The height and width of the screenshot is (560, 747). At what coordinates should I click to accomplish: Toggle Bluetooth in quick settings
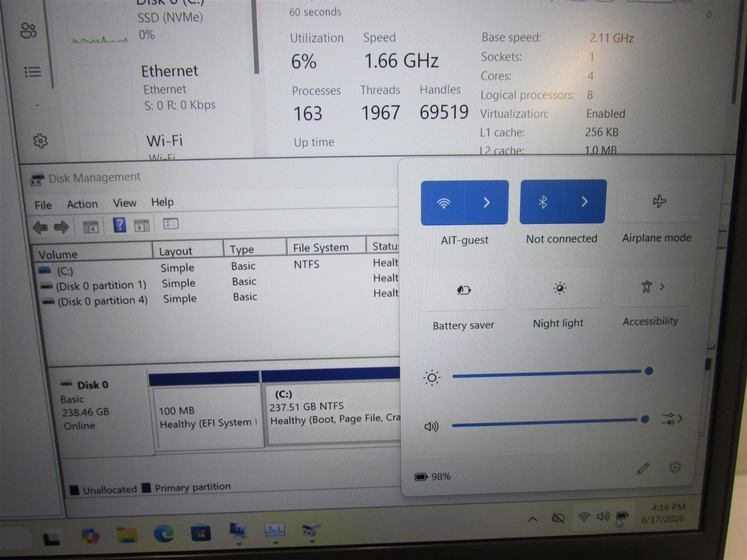(542, 202)
